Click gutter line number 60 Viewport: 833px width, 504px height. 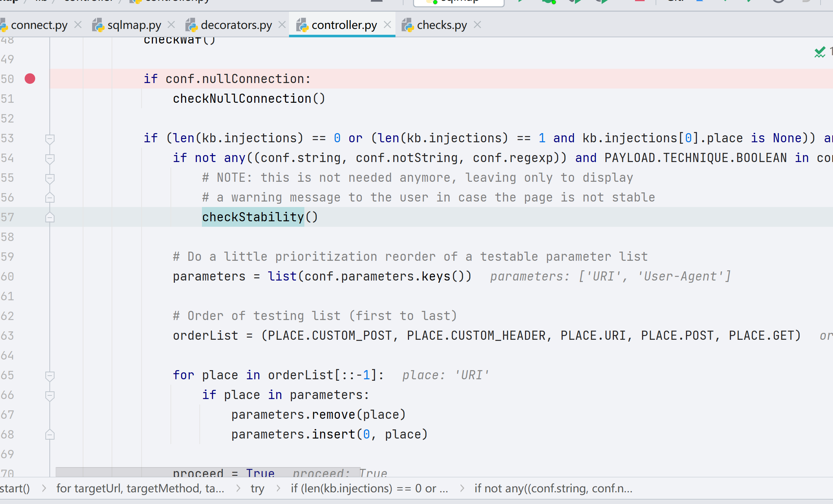pos(7,277)
